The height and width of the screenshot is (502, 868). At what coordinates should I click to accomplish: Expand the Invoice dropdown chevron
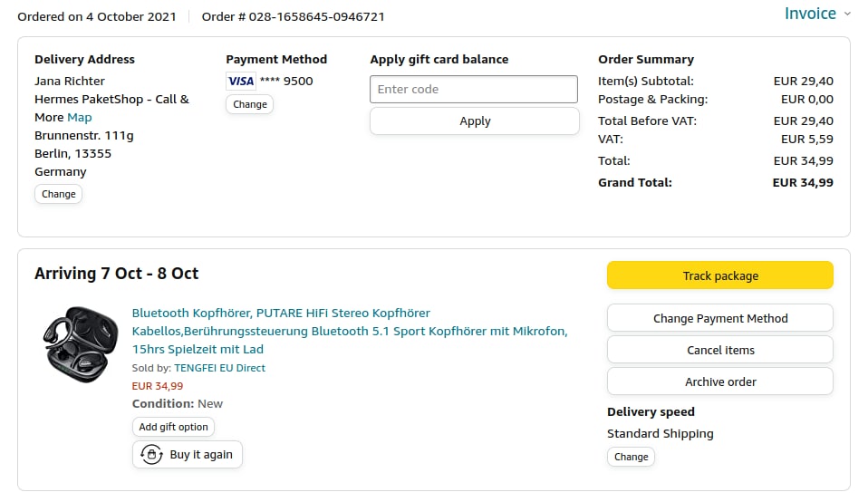pyautogui.click(x=847, y=14)
